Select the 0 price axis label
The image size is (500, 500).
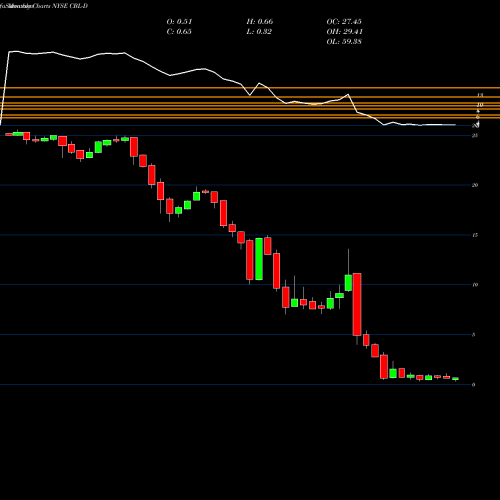point(473,385)
